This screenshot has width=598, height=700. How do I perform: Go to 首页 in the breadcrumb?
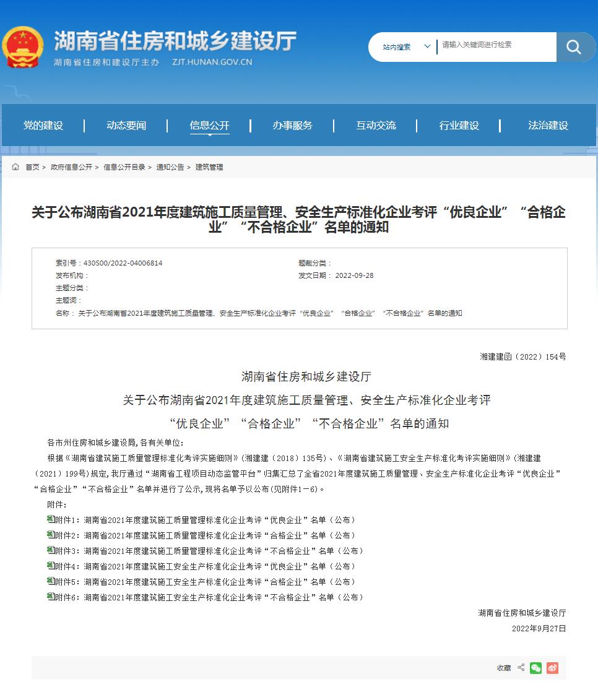pyautogui.click(x=32, y=167)
